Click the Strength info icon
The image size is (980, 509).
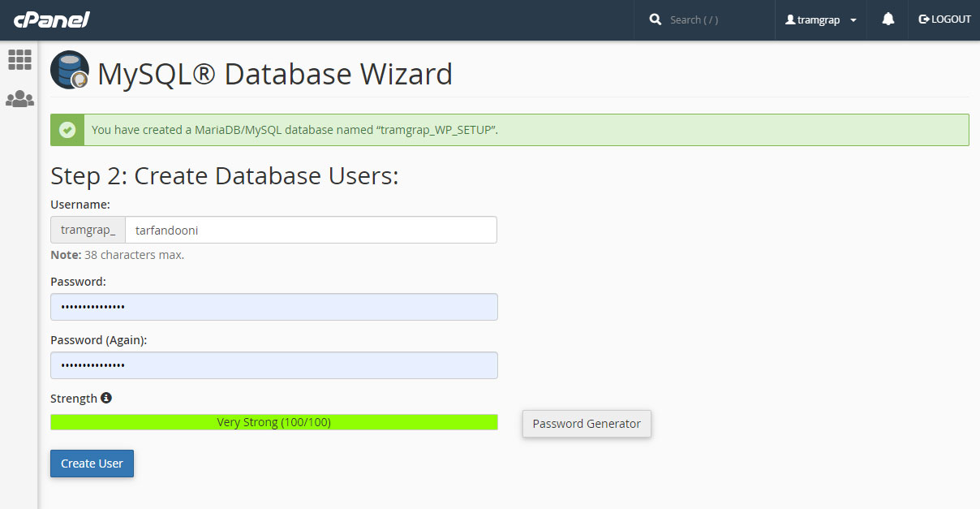pyautogui.click(x=106, y=399)
